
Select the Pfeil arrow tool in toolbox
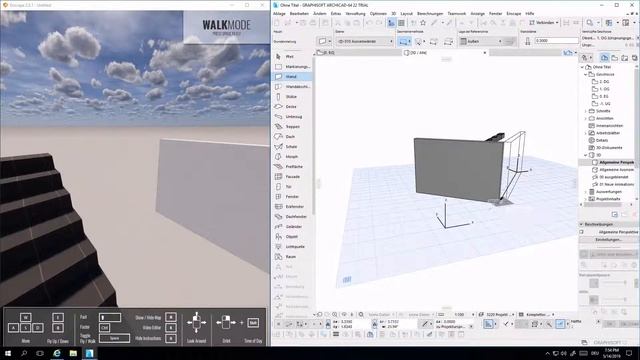[x=292, y=56]
